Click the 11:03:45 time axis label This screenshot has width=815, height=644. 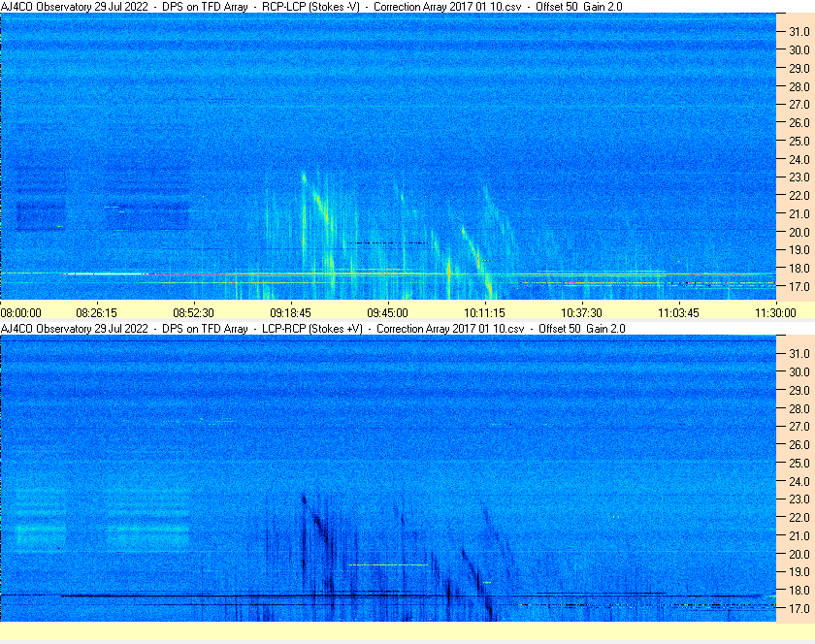tap(679, 313)
